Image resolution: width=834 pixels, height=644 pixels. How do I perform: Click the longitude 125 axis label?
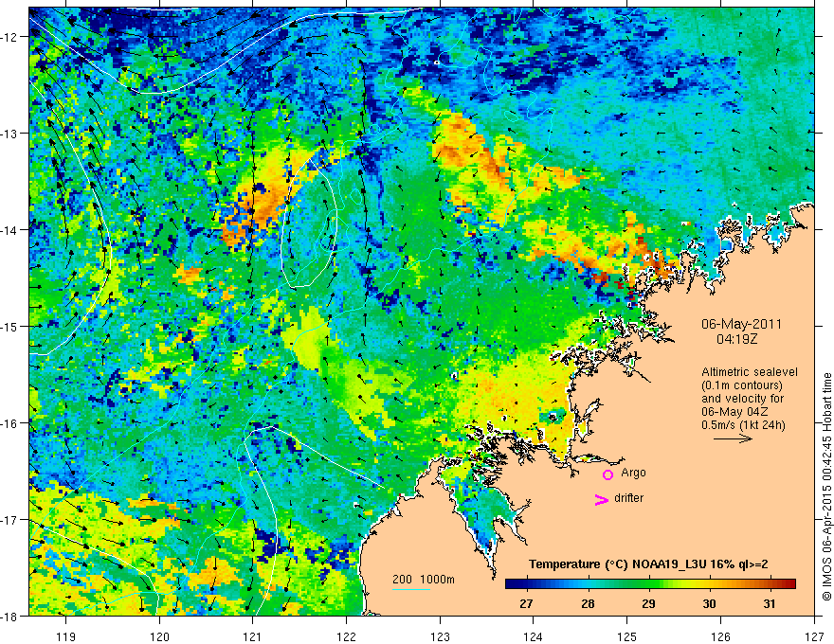[x=627, y=636]
